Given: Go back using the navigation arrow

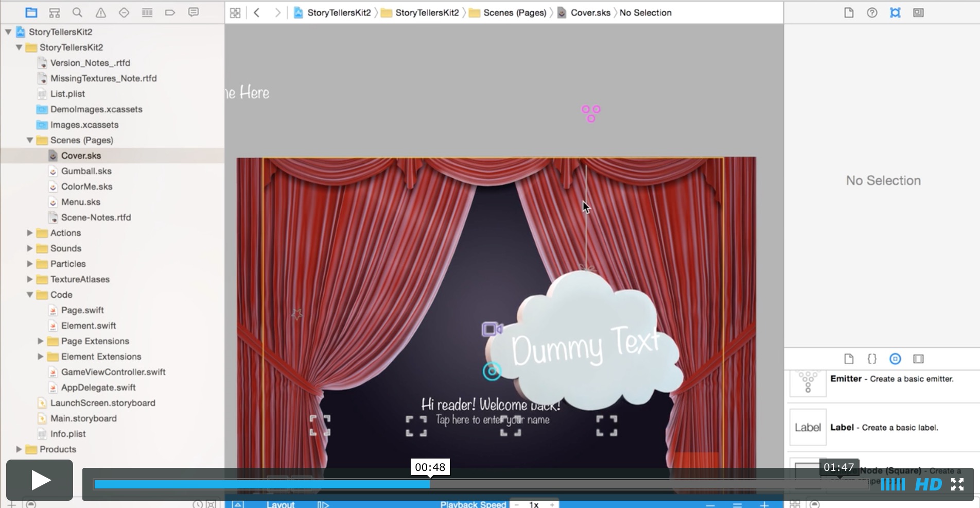Looking at the screenshot, I should point(257,12).
